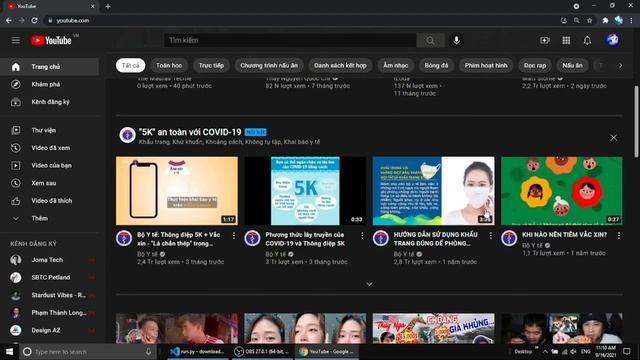Select the Chương trình nấu ăn chip
The height and width of the screenshot is (360, 640).
click(x=269, y=65)
